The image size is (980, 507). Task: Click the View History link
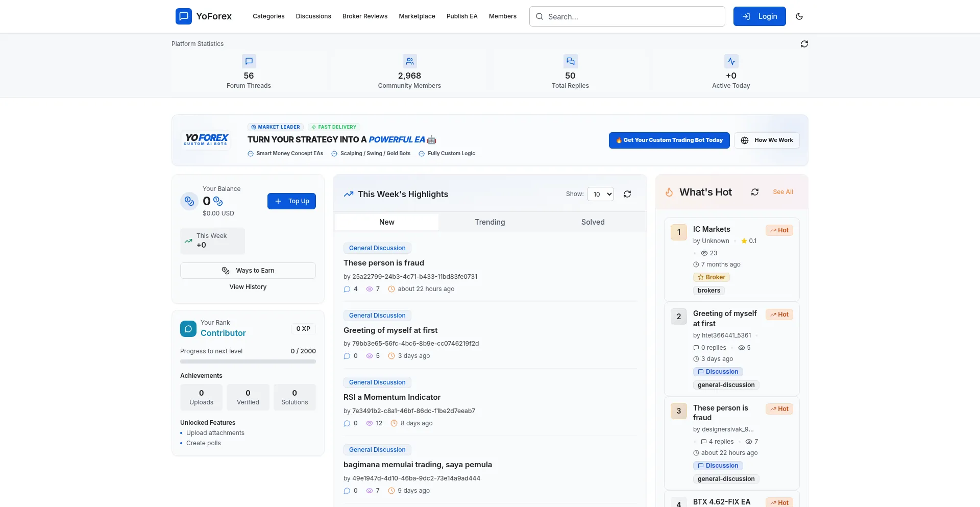(248, 287)
